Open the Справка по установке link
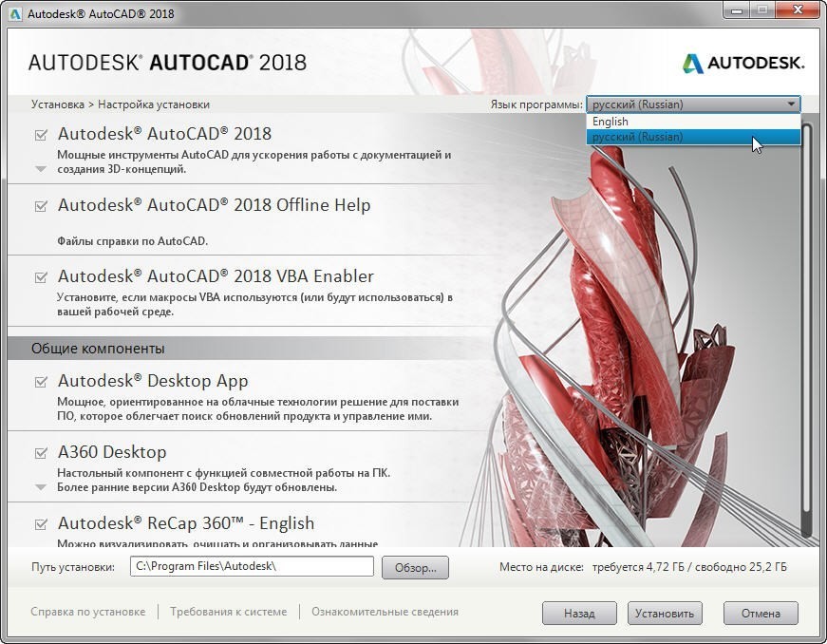 (88, 612)
